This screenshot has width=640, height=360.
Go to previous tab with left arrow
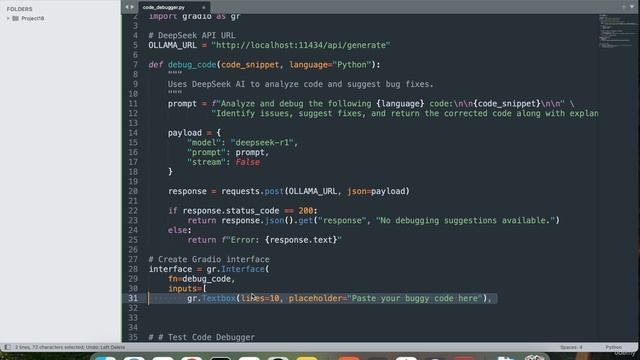point(127,7)
